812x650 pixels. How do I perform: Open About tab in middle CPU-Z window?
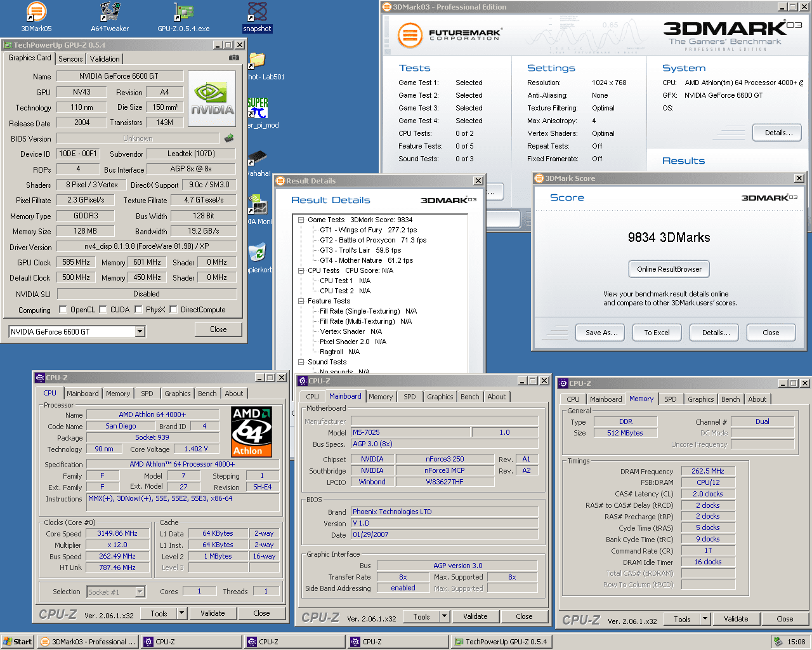(x=497, y=397)
